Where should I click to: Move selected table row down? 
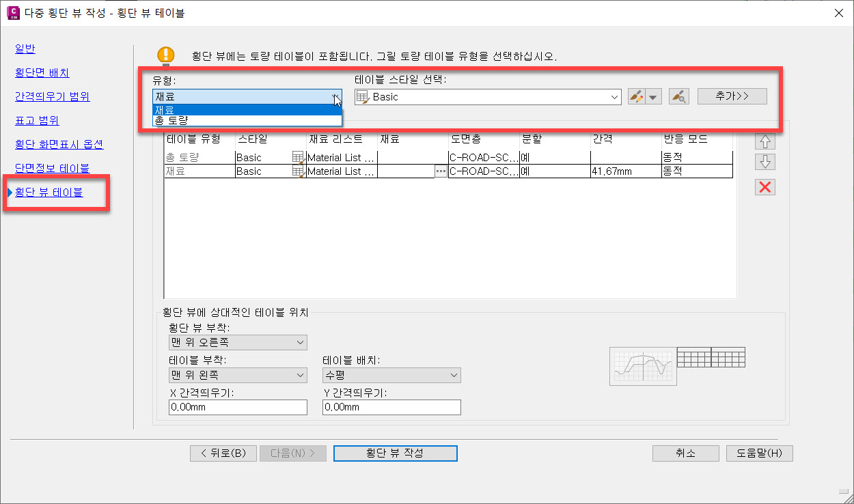point(765,163)
